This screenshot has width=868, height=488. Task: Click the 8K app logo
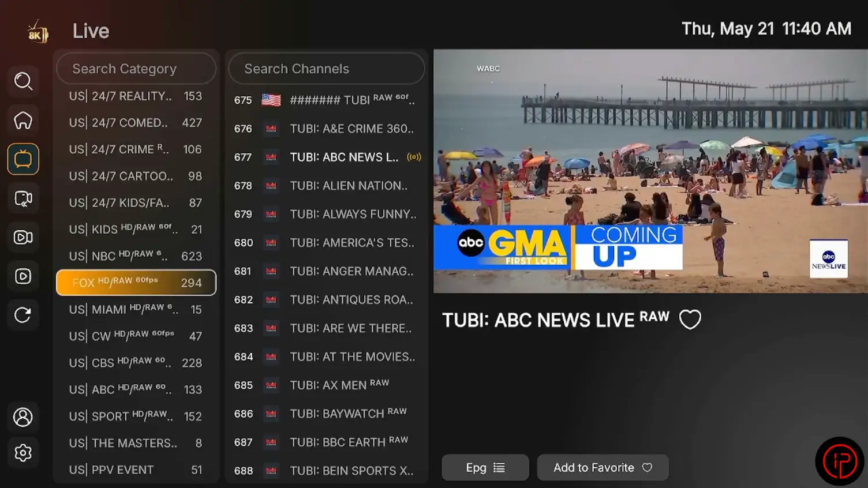(x=38, y=32)
